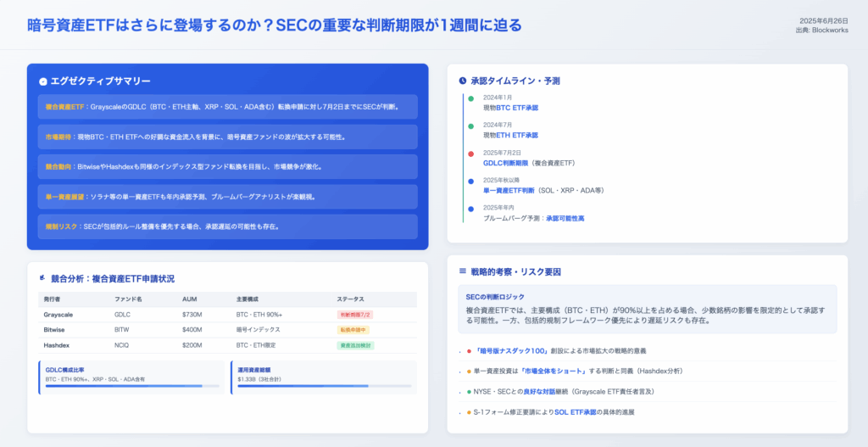Click the red dot before 暗号版ナスダック100 bullet
Viewport: 868px width, 447px height.
point(469,350)
